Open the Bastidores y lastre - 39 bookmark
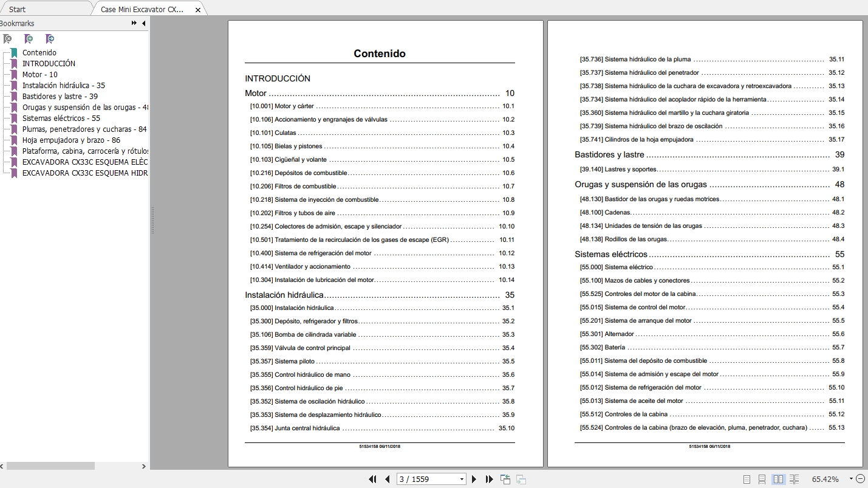This screenshot has height=488, width=868. [x=60, y=97]
